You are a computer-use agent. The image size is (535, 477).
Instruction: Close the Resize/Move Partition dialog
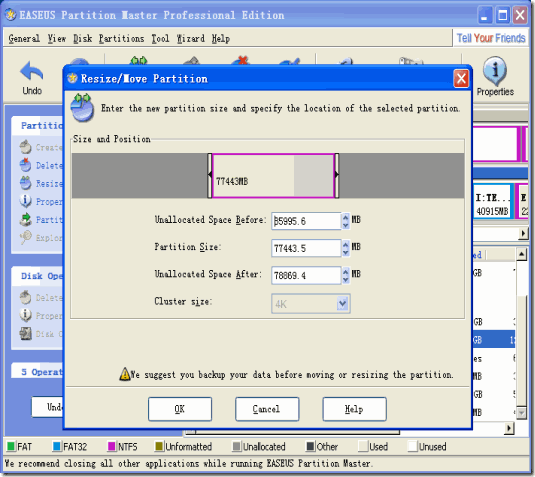pyautogui.click(x=461, y=79)
